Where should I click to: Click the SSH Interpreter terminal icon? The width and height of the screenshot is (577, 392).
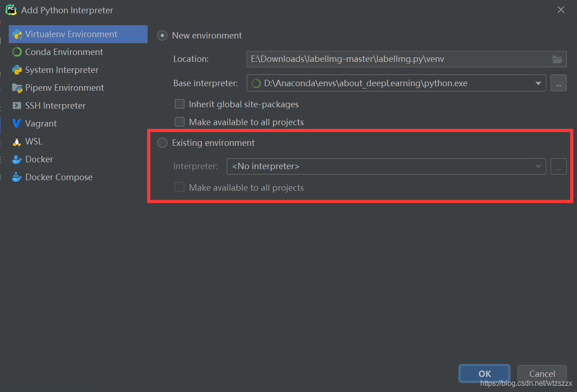[17, 106]
